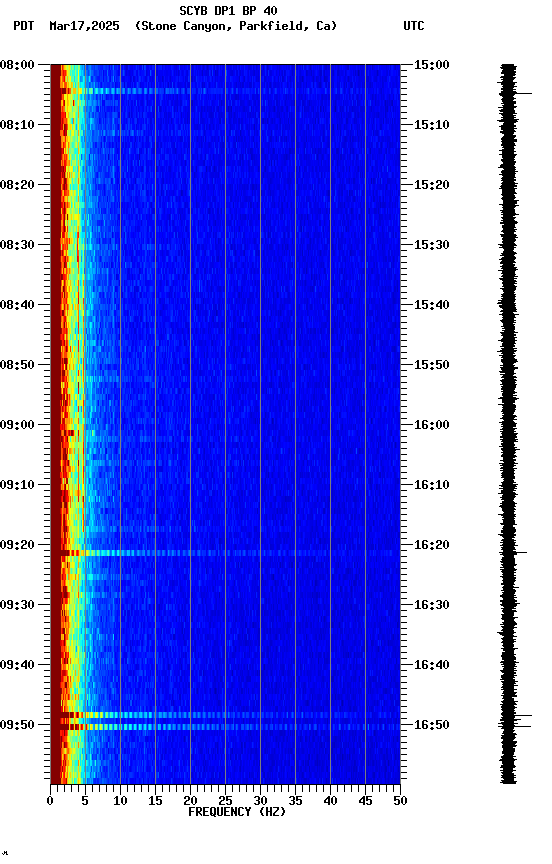This screenshot has width=552, height=864.
Task: Click the bright event band just before 09:50
Action: pos(225,715)
